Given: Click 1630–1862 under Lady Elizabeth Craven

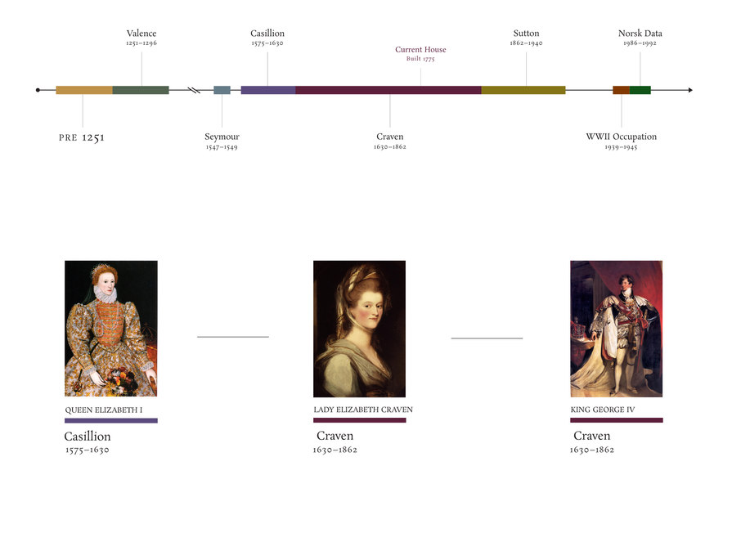Looking at the screenshot, I should (x=335, y=450).
